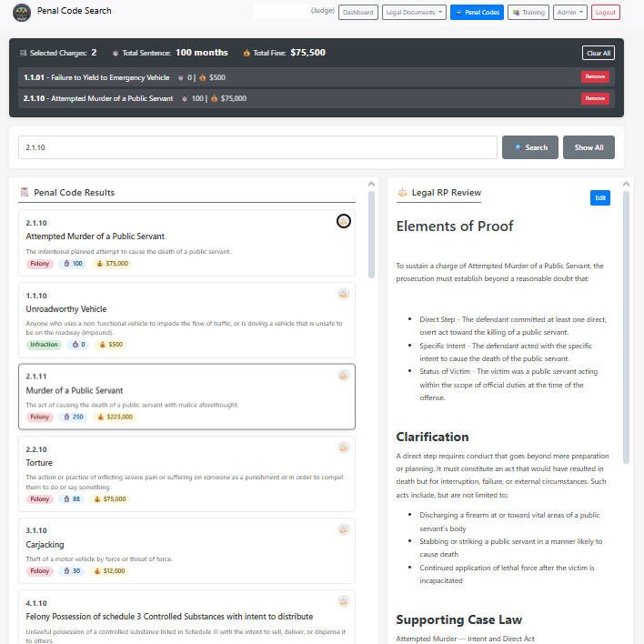Click the $75,500 total fine value
The width and height of the screenshot is (644, 644).
click(x=307, y=53)
